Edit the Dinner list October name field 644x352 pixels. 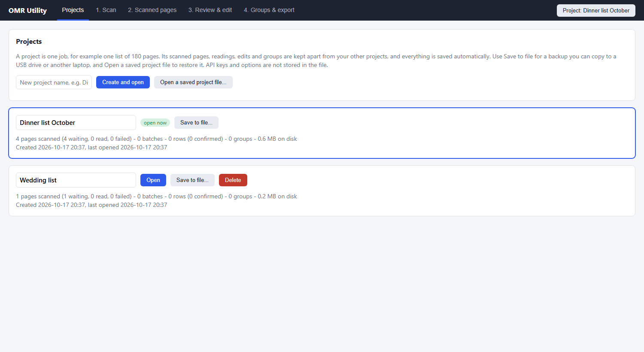click(76, 123)
